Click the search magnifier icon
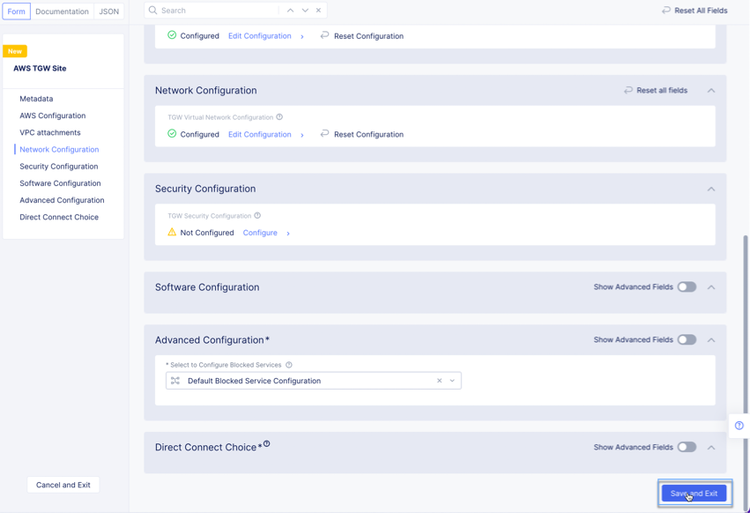The height and width of the screenshot is (513, 750). pos(153,10)
